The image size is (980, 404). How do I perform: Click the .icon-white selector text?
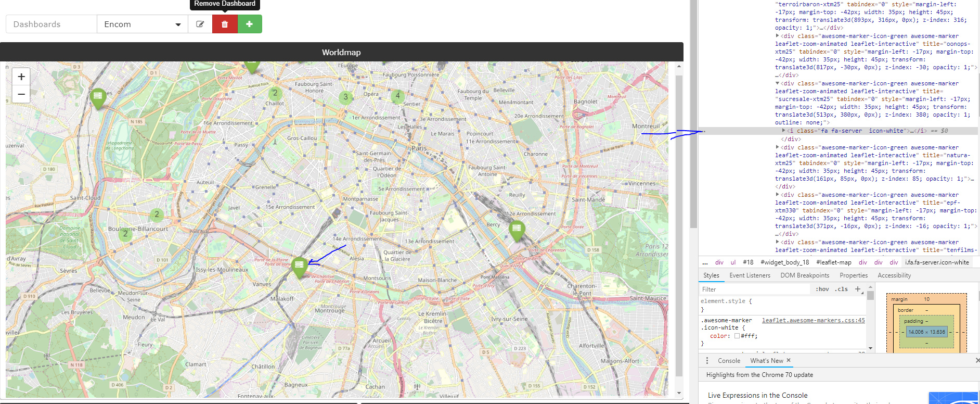(719, 327)
